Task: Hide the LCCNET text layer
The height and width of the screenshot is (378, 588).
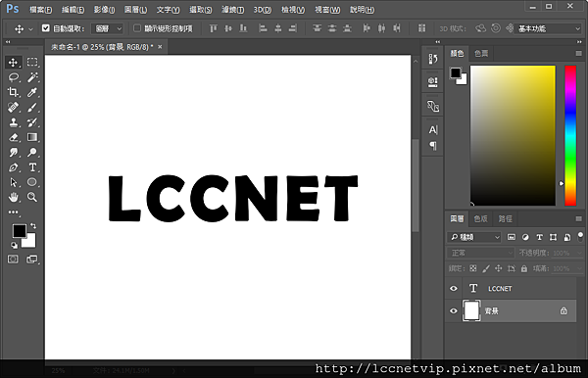Action: (x=454, y=289)
